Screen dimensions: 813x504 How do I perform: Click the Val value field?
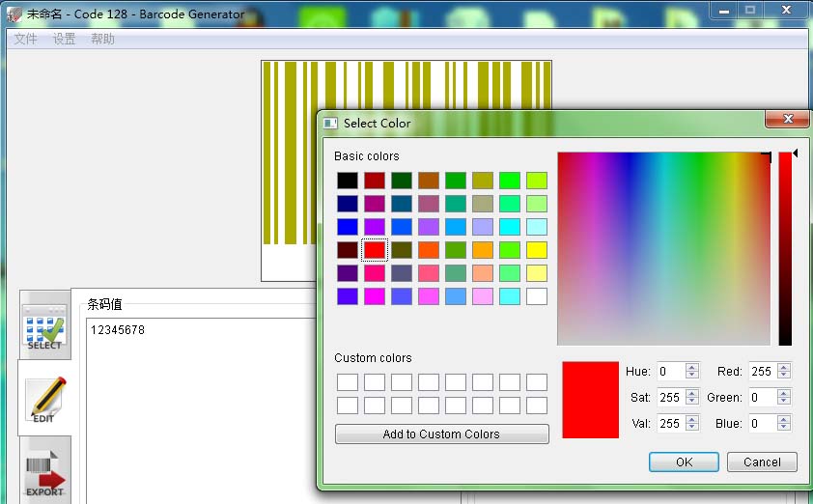671,423
